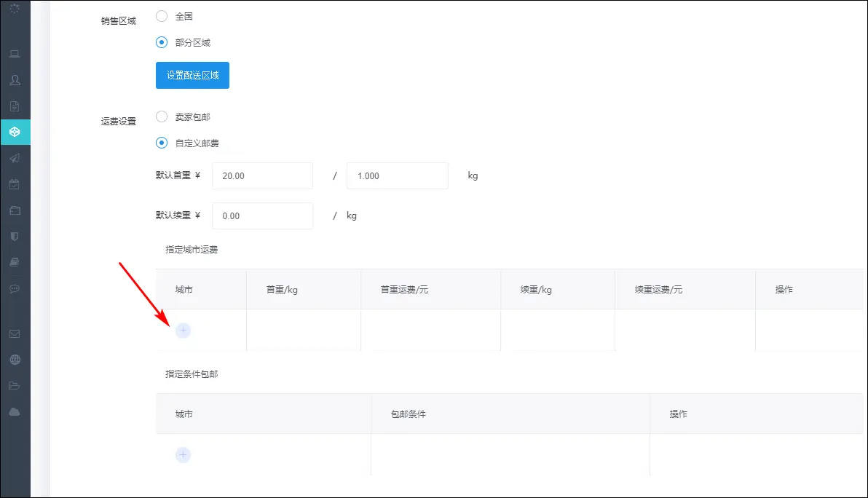Open the cloud icon in the sidebar
868x498 pixels.
[15, 412]
